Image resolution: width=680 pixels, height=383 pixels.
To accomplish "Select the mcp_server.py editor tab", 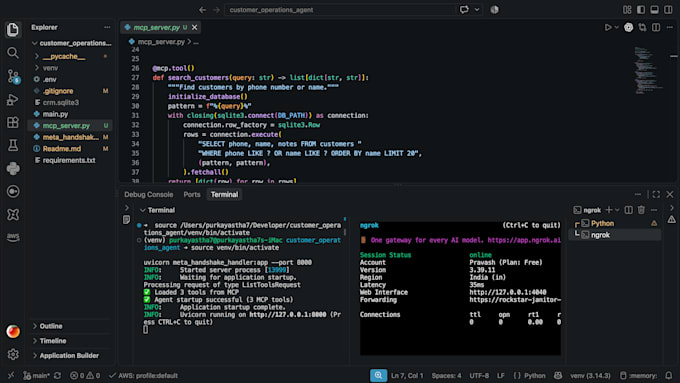I will 160,27.
